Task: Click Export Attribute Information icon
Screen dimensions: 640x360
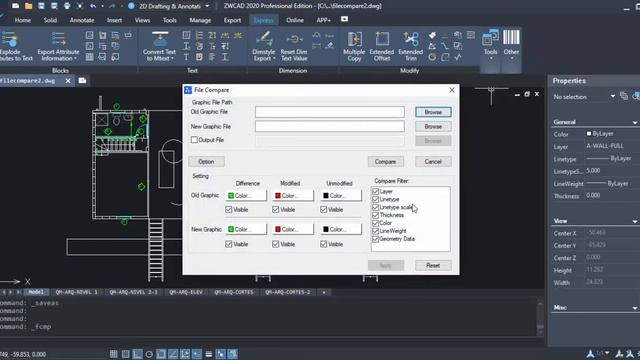Action: (58, 39)
